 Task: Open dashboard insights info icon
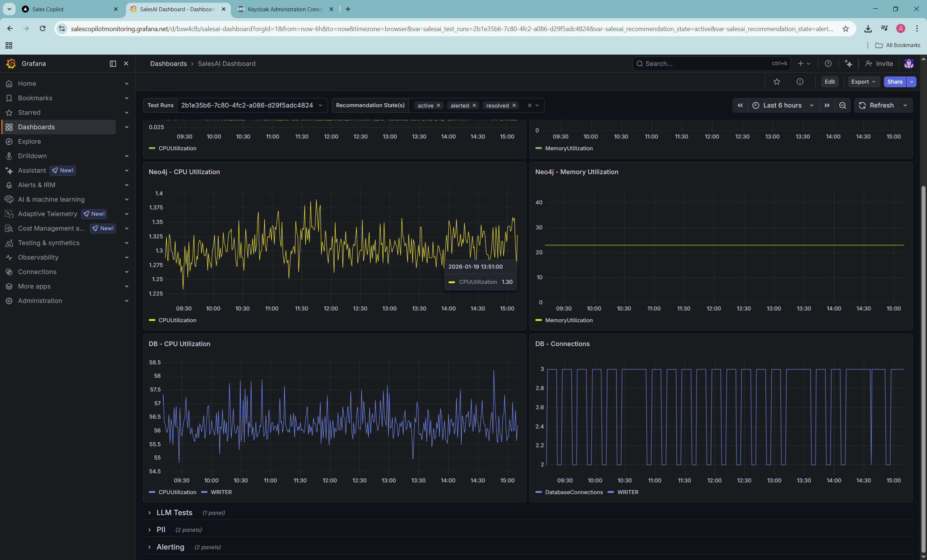point(800,81)
